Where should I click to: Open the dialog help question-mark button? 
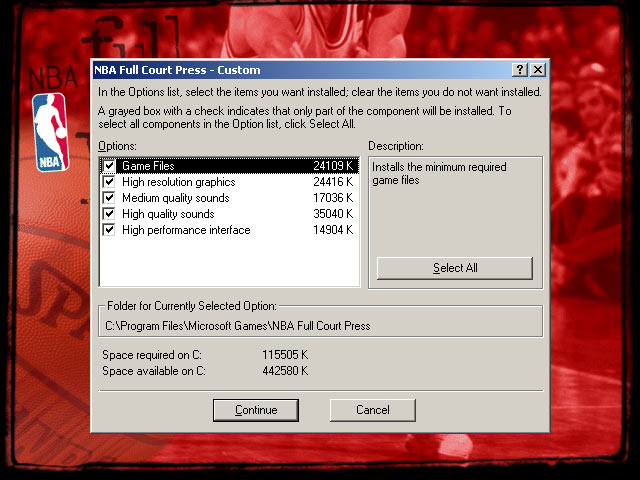click(520, 70)
